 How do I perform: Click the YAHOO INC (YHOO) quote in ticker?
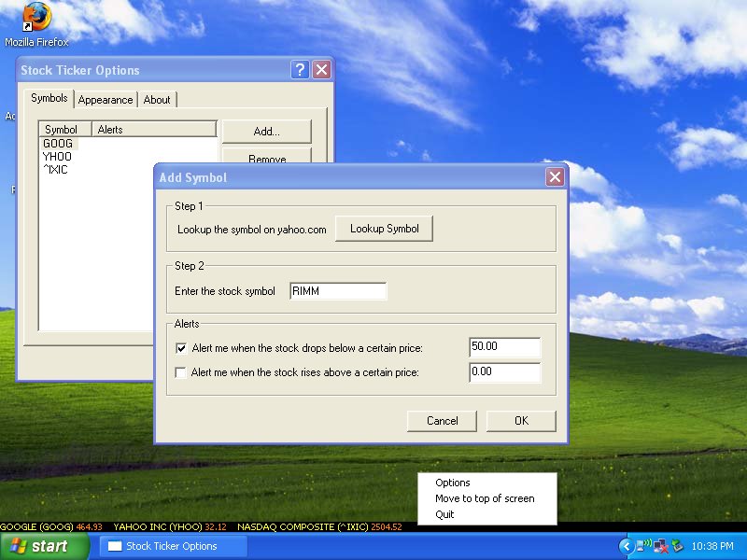click(x=170, y=527)
